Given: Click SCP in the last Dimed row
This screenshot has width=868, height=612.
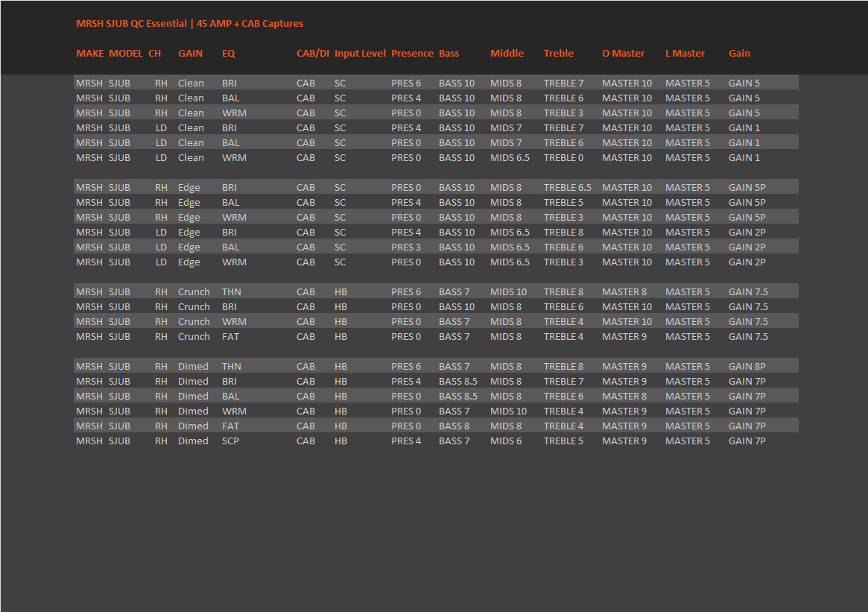Looking at the screenshot, I should (x=231, y=441).
